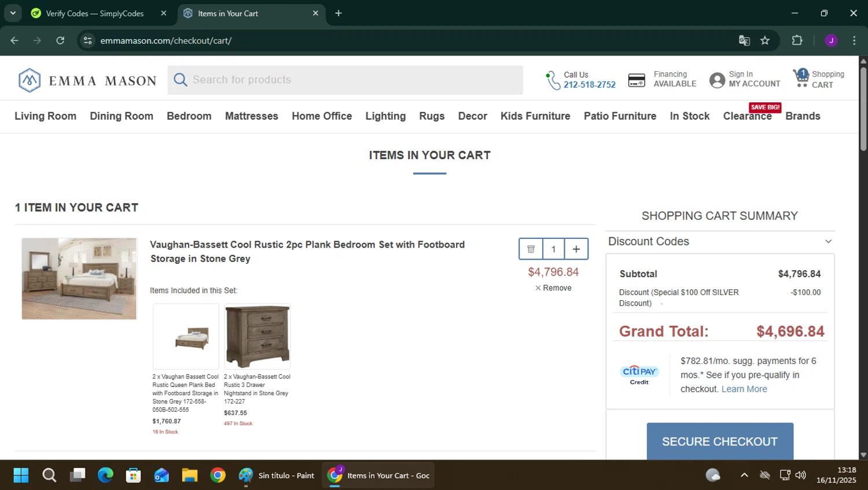Open the Clearance menu
Viewport: 868px width, 490px height.
(748, 116)
